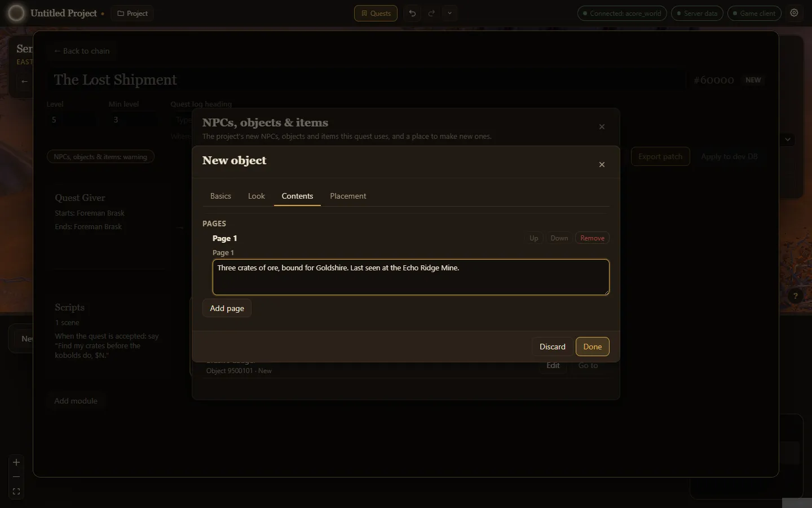
Task: Click the undo arrow in top toolbar
Action: click(x=412, y=13)
